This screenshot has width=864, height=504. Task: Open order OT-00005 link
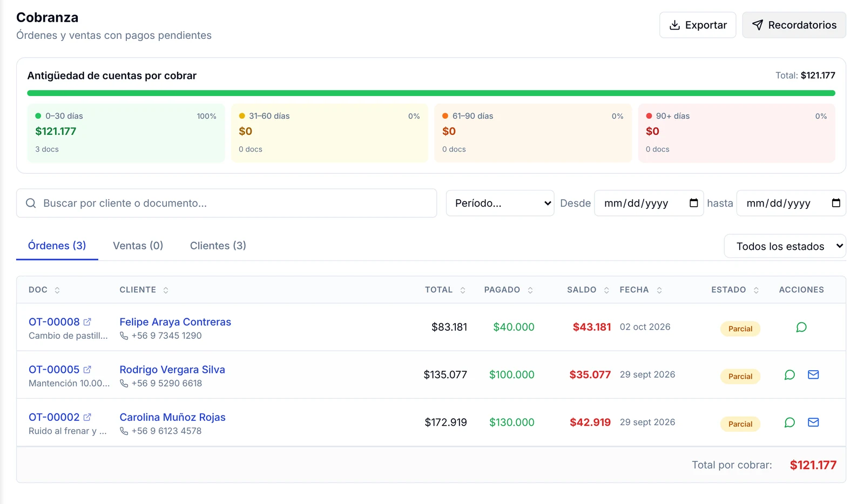(54, 370)
